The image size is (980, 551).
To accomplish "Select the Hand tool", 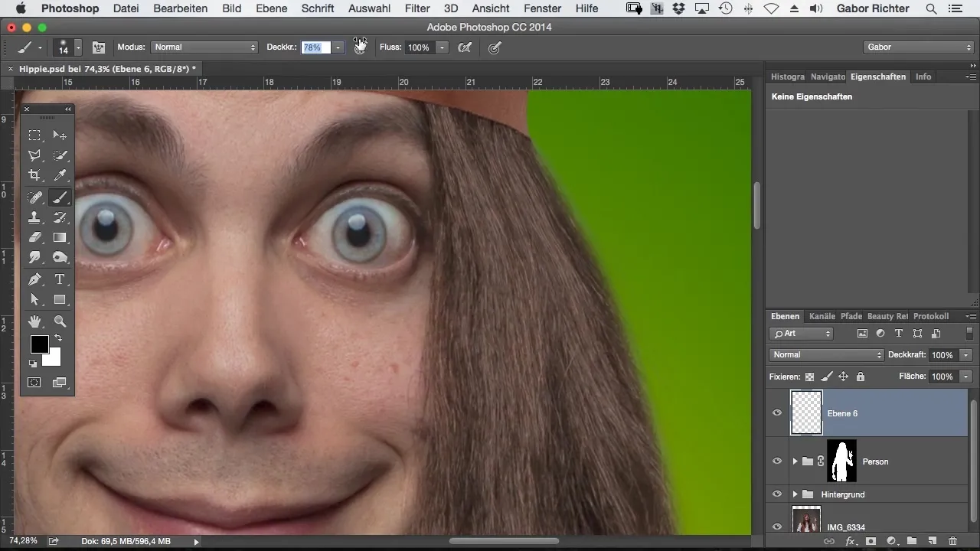I will click(x=34, y=321).
